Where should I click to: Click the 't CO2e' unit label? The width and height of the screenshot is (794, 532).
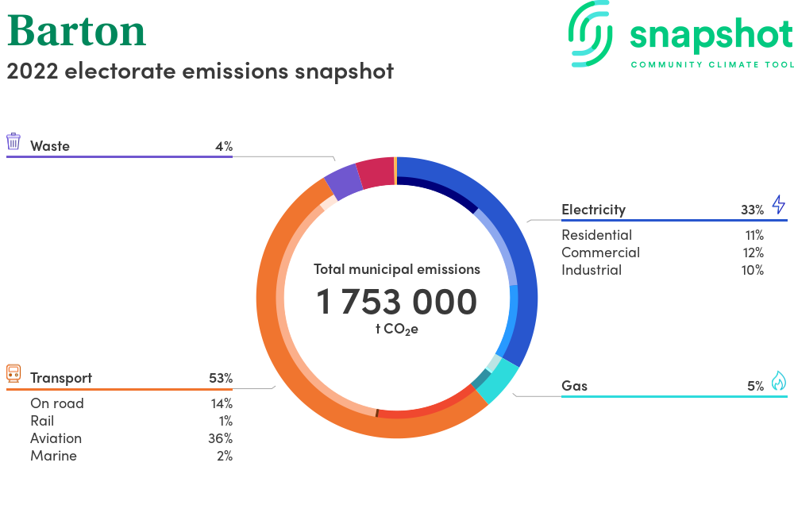point(397,329)
